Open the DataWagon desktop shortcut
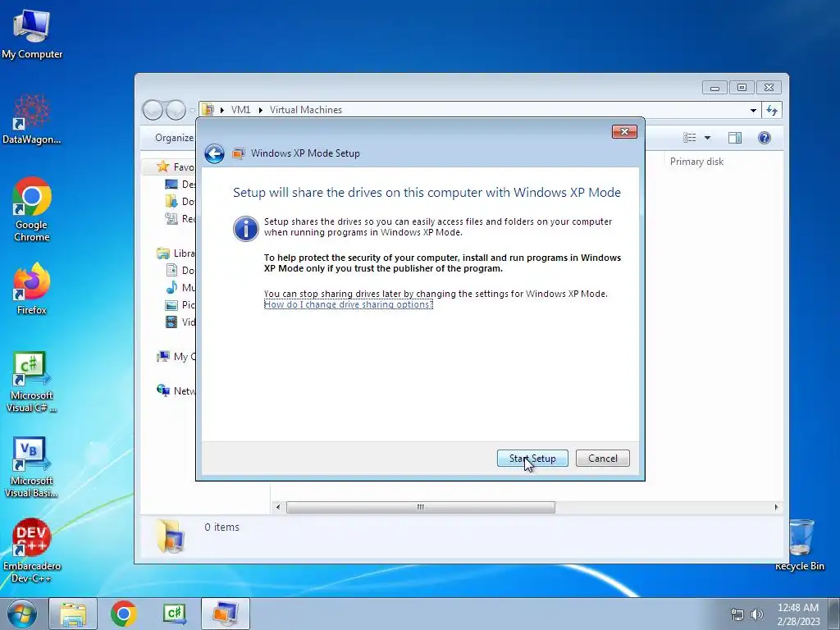The height and width of the screenshot is (630, 840). (32, 119)
